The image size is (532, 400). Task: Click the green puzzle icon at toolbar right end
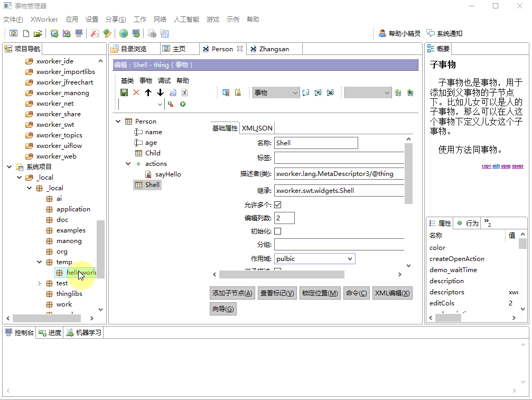[x=410, y=92]
